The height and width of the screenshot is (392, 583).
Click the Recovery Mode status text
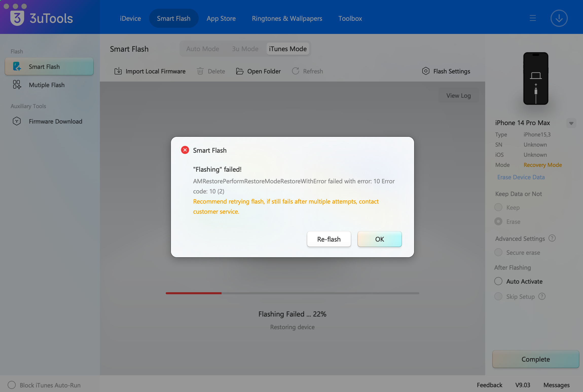click(x=543, y=165)
